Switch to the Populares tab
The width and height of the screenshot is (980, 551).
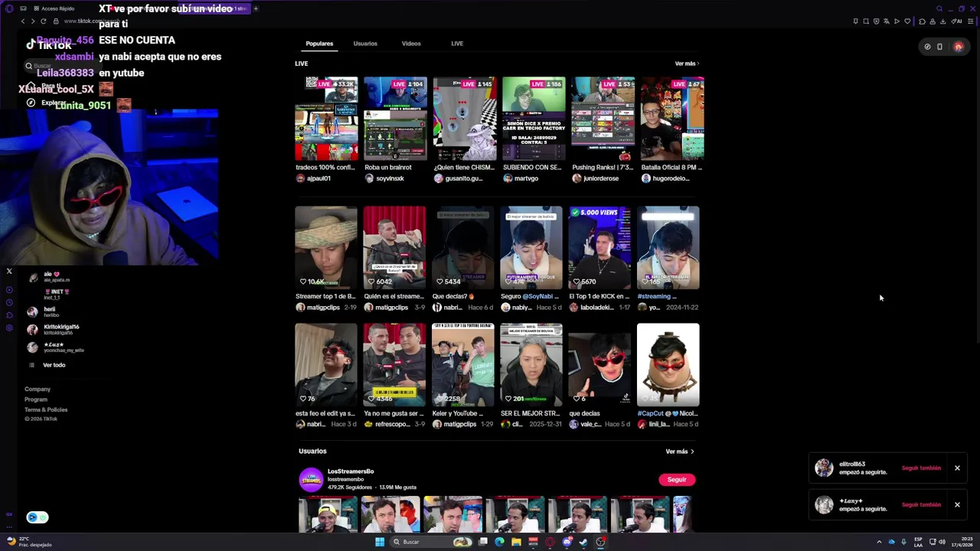(x=319, y=44)
